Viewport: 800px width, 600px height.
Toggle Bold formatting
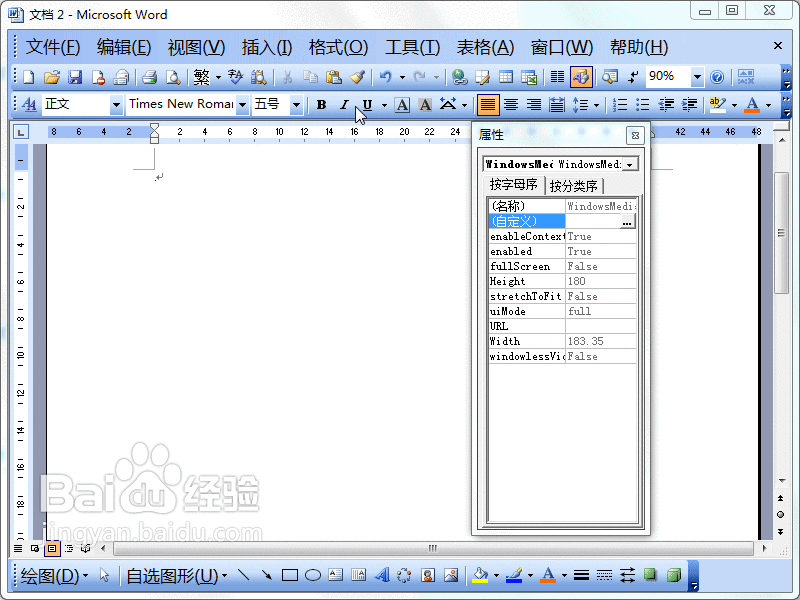[321, 105]
